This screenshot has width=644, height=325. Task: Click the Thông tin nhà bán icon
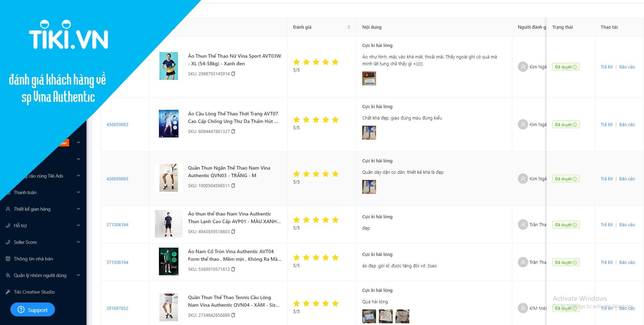[8, 259]
